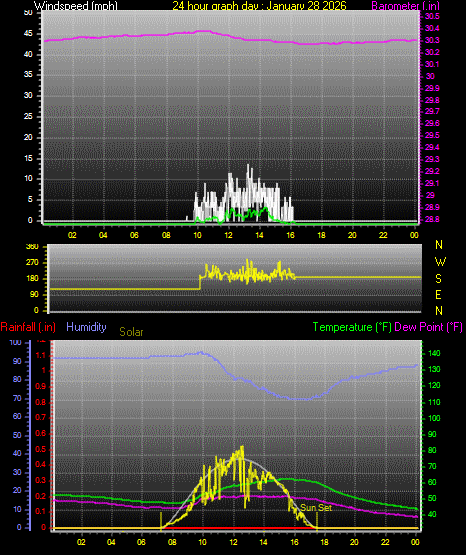
Task: Click the Sun Set marker label
Action: point(316,508)
